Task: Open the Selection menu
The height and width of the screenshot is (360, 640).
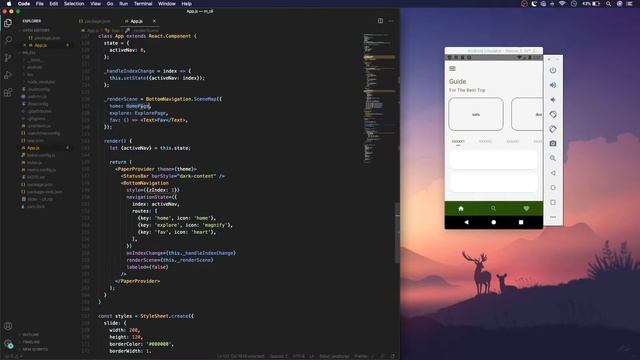Action: (74, 4)
